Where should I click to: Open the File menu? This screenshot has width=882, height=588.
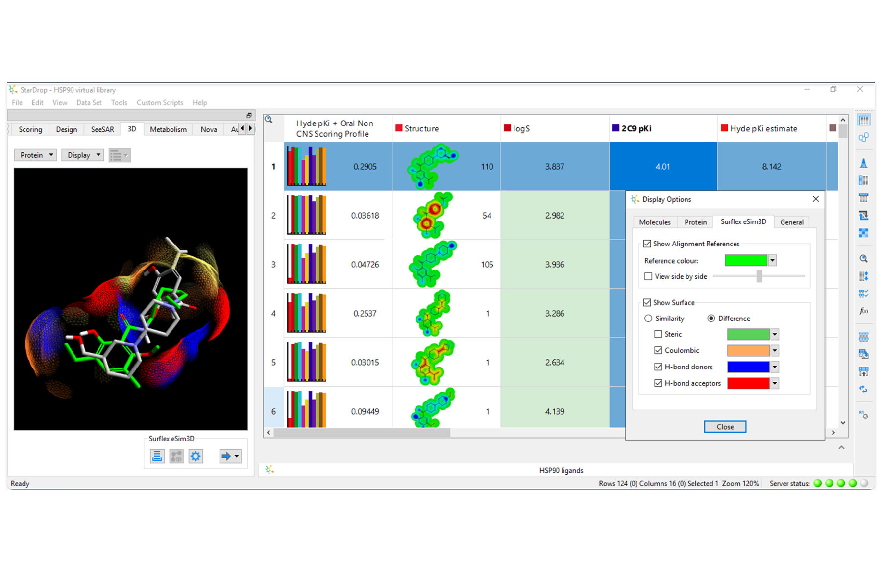tap(17, 102)
